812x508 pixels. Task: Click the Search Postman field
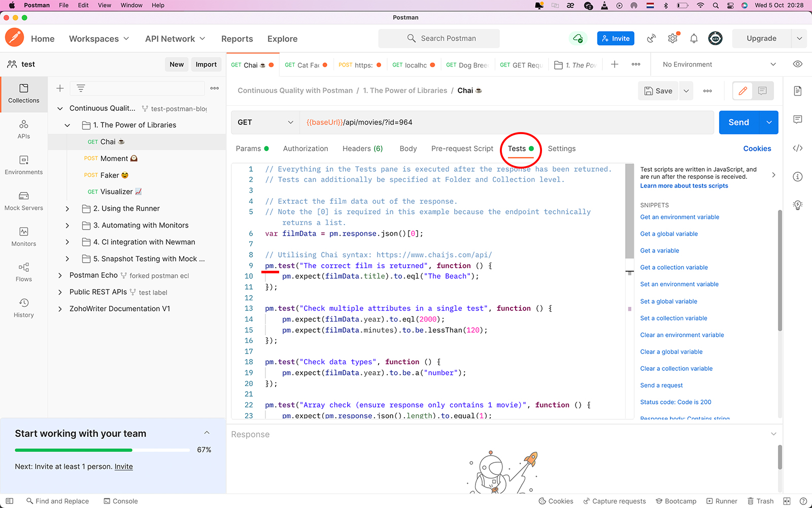439,39
